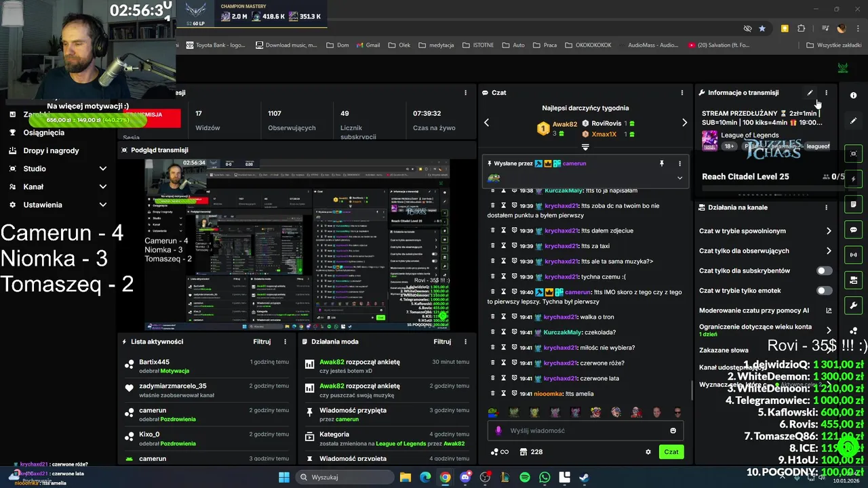This screenshot has height=488, width=868.
Task: Expand the Studio sidebar section
Action: [x=103, y=169]
